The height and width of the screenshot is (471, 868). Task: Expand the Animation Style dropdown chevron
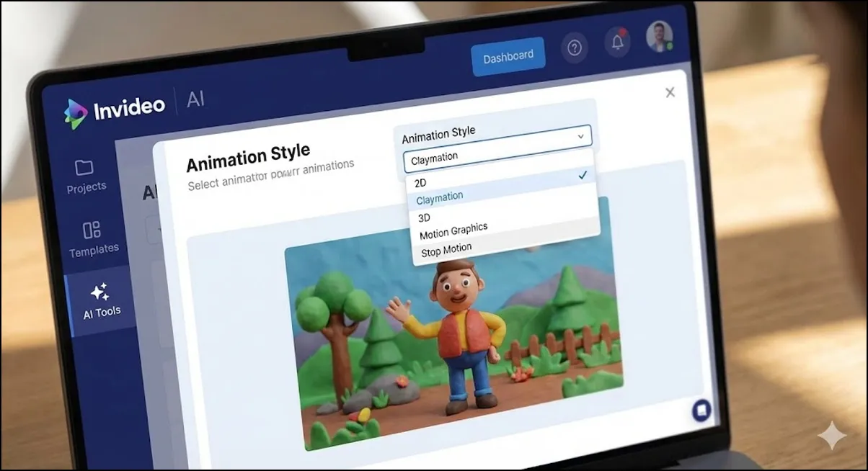[581, 136]
